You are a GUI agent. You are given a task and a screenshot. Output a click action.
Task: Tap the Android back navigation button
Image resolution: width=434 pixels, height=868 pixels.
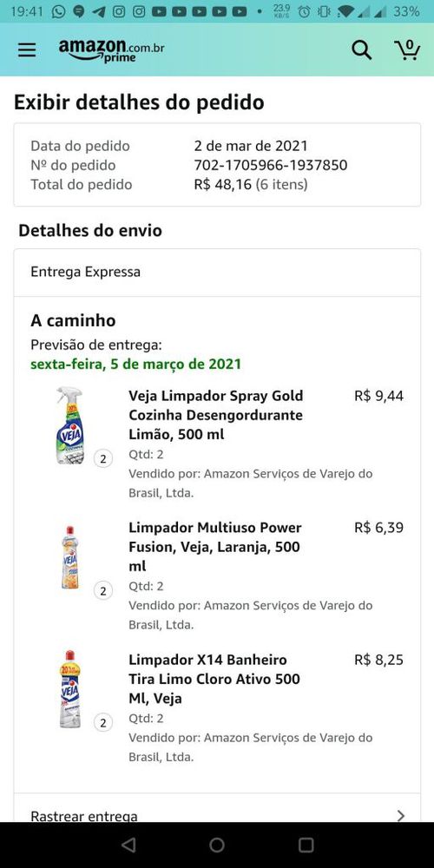pos(128,845)
